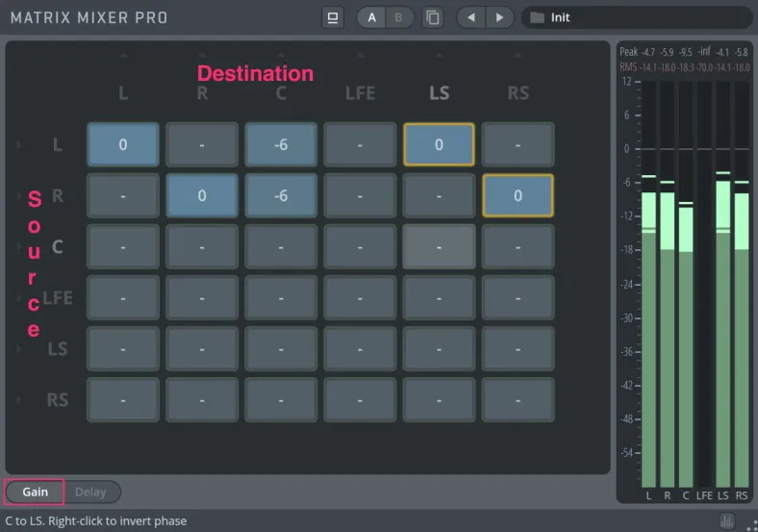Click the L to C cell showing -6
758x532 pixels.
(x=281, y=144)
